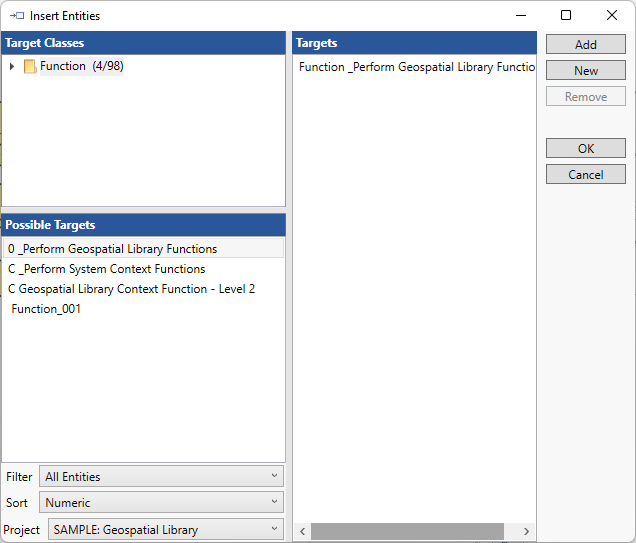Screen dimensions: 636x543
Task: Cancel the Insert Entities dialog
Action: pyautogui.click(x=585, y=175)
